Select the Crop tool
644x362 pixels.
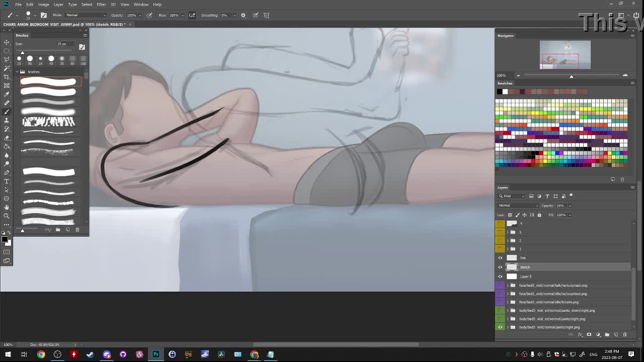coord(7,76)
